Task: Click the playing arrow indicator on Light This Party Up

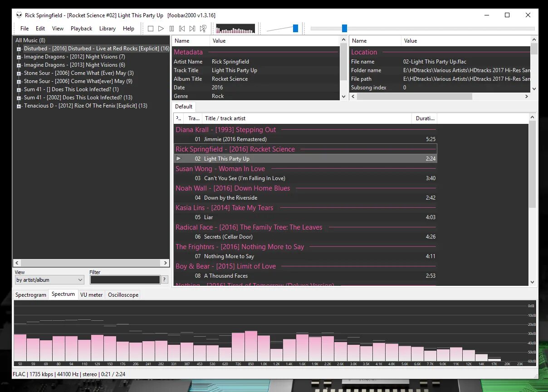Action: tap(178, 158)
